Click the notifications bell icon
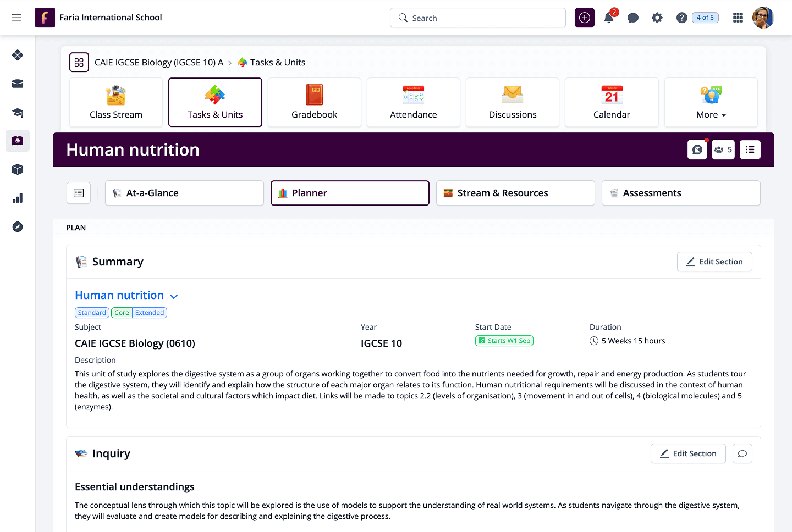 coord(609,18)
